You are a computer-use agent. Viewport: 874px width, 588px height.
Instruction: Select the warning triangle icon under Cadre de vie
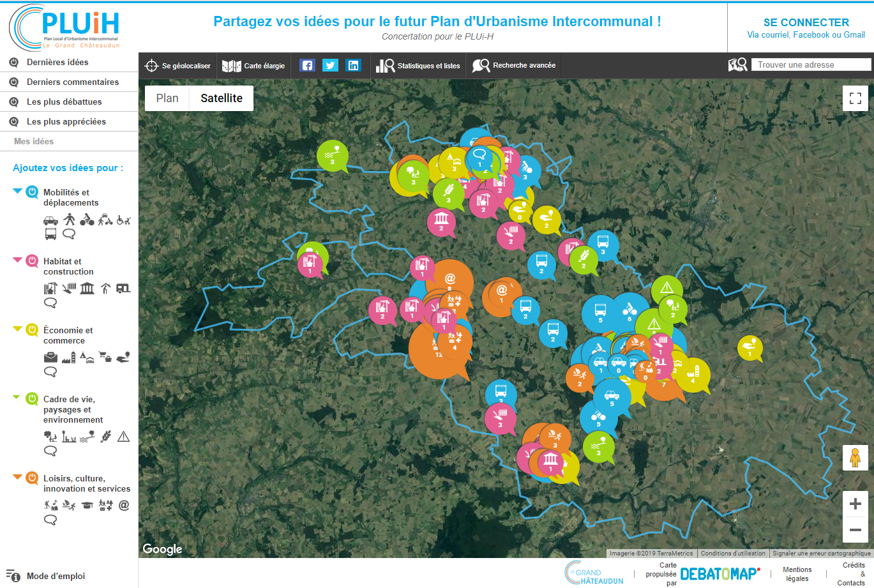124,437
